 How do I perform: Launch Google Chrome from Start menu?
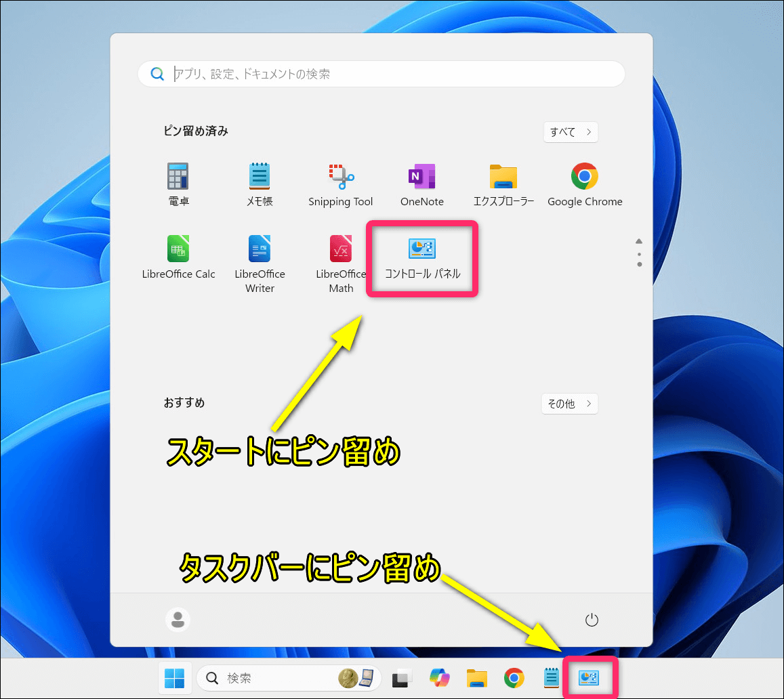click(585, 184)
